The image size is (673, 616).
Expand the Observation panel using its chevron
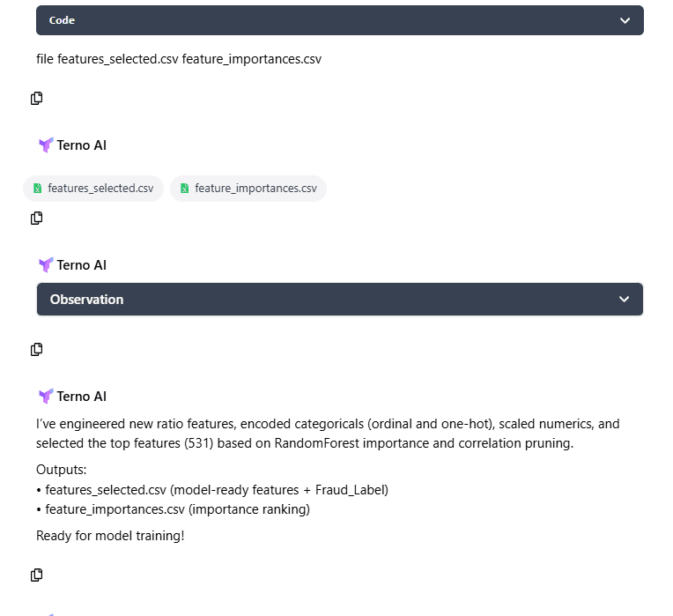(625, 300)
